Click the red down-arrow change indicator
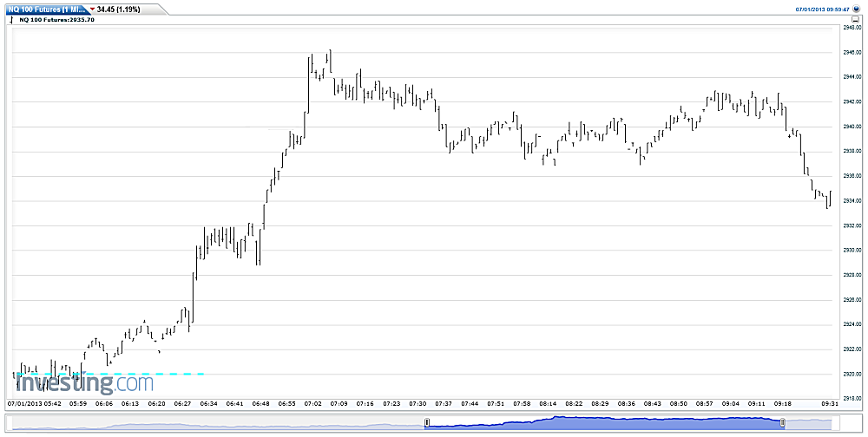Image resolution: width=868 pixels, height=437 pixels. [92, 10]
